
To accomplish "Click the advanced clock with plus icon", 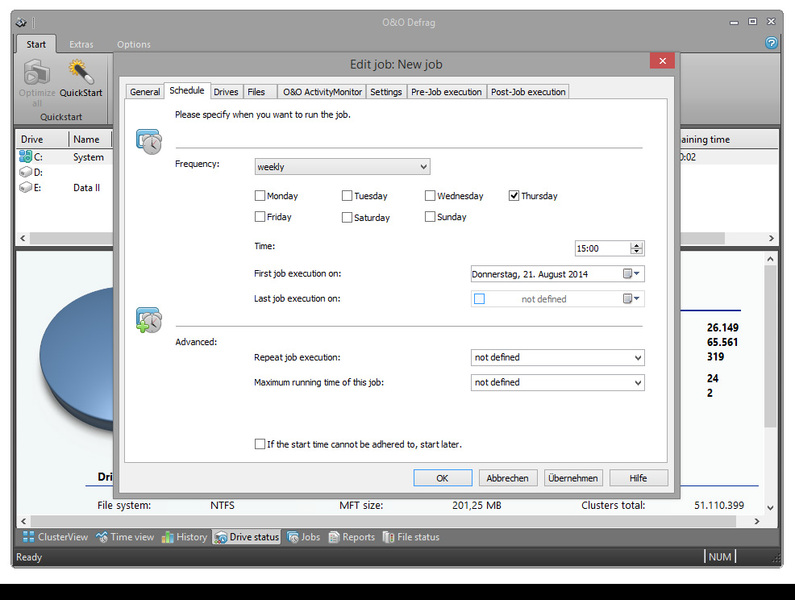I will point(149,320).
